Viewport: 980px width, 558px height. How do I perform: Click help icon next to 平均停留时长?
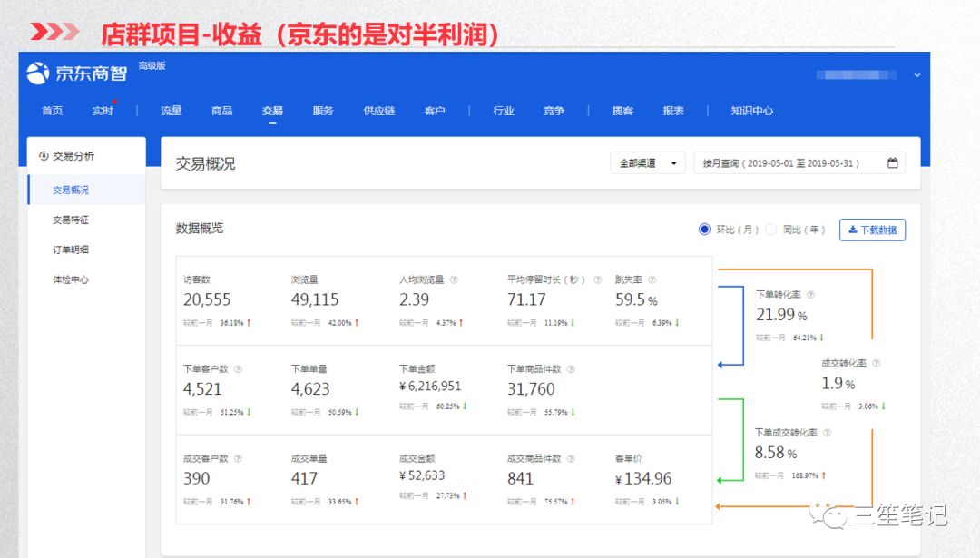597,280
